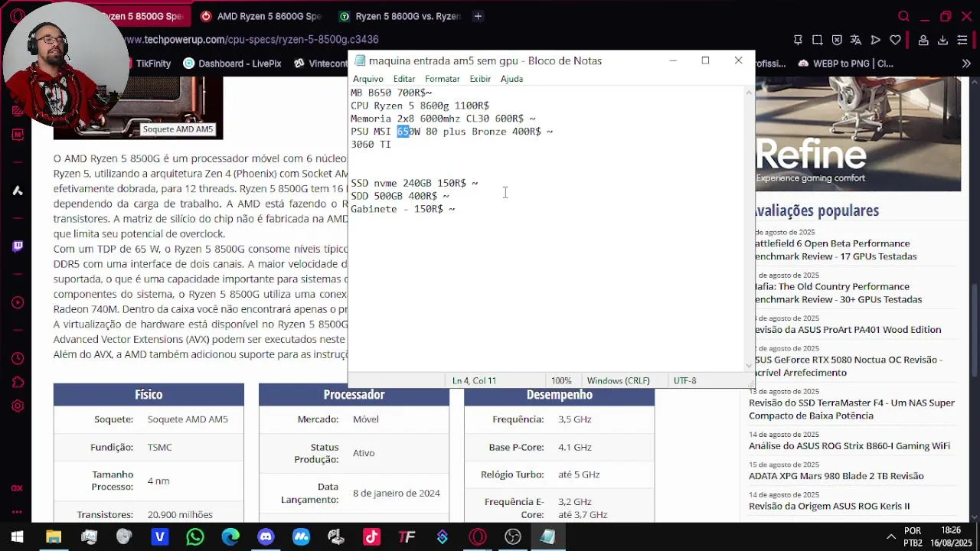The width and height of the screenshot is (980, 551).
Task: Open Exibir menu in Bloco de Notas
Action: pos(480,79)
